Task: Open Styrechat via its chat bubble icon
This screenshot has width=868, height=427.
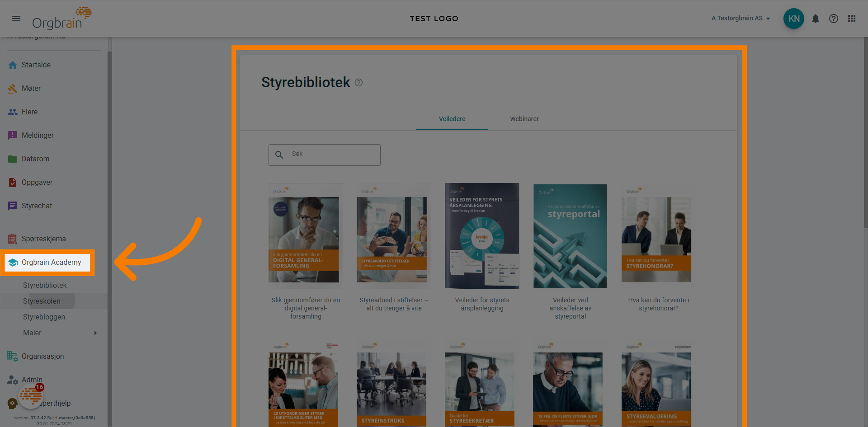Action: (13, 206)
